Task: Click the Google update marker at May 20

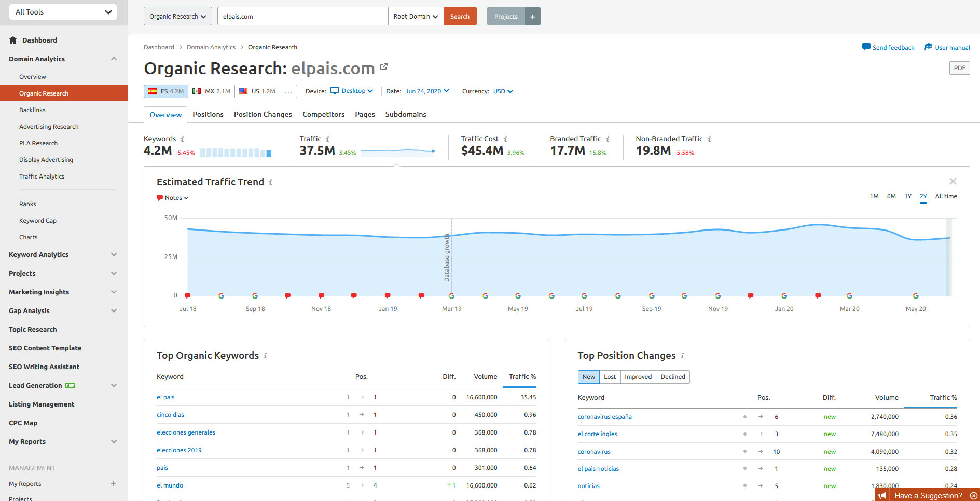Action: click(916, 296)
